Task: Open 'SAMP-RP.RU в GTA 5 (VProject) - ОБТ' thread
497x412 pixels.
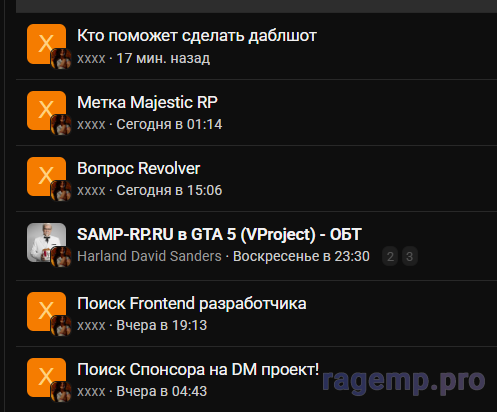Action: pyautogui.click(x=219, y=234)
